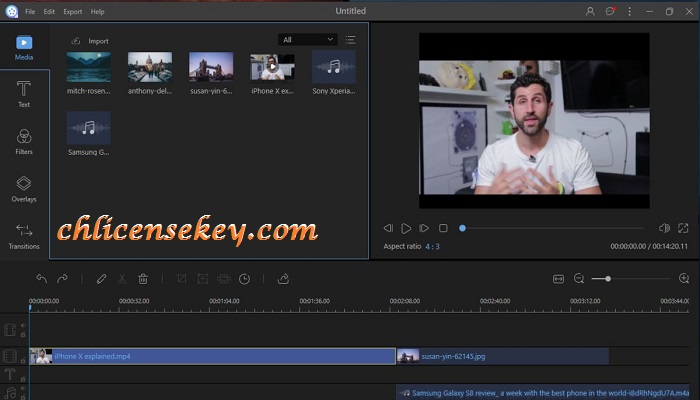
Task: Open the File menu
Action: coord(30,12)
